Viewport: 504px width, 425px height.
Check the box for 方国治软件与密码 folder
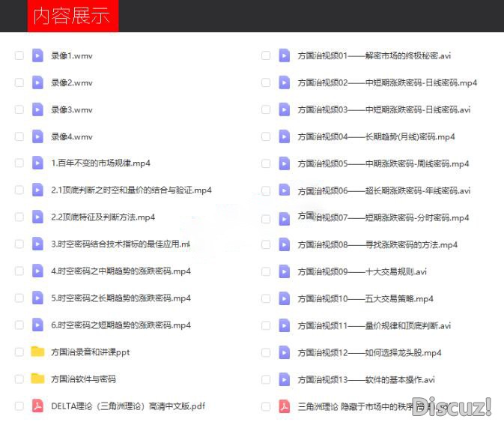[x=19, y=379]
